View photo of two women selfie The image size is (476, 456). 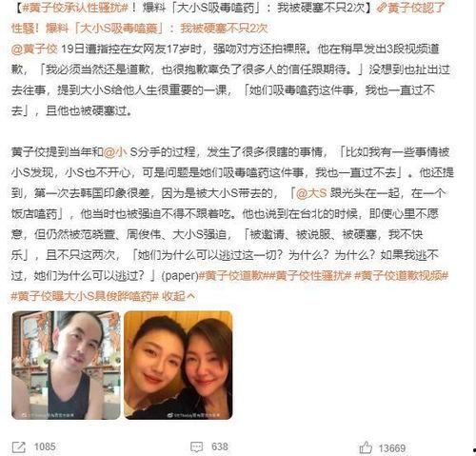178,366
